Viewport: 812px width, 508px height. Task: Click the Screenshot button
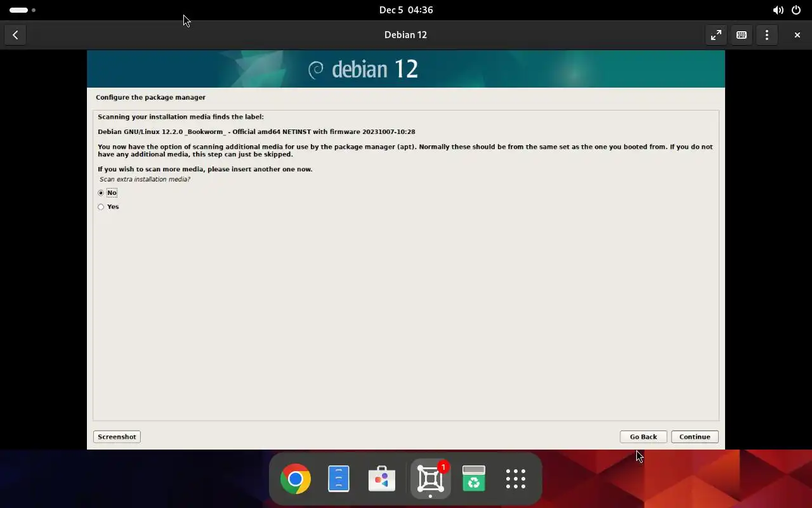coord(117,437)
